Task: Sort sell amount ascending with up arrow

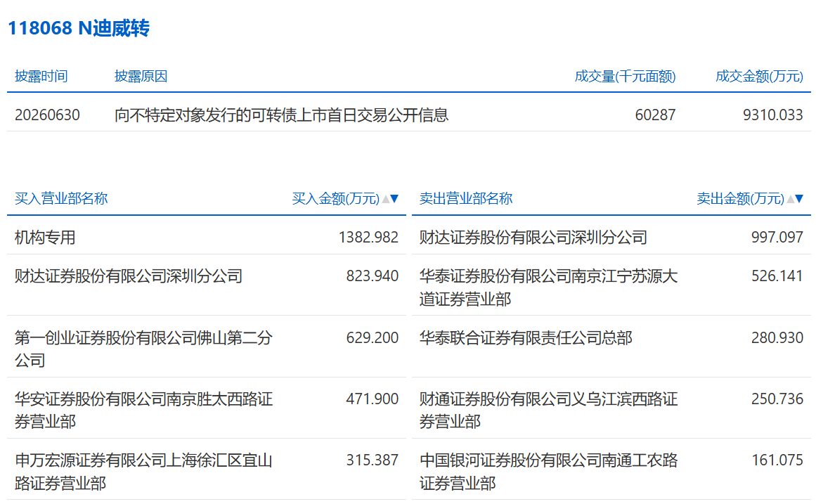Action: (791, 198)
